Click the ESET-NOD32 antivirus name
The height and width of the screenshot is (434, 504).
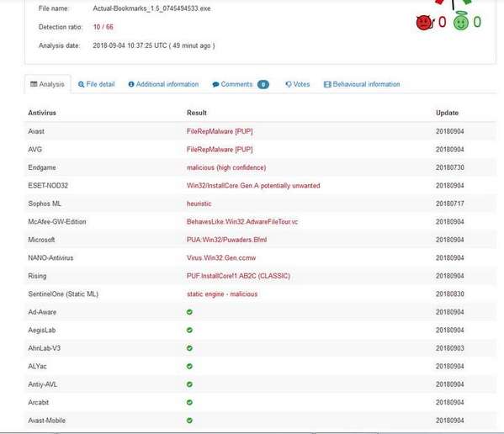(x=48, y=186)
